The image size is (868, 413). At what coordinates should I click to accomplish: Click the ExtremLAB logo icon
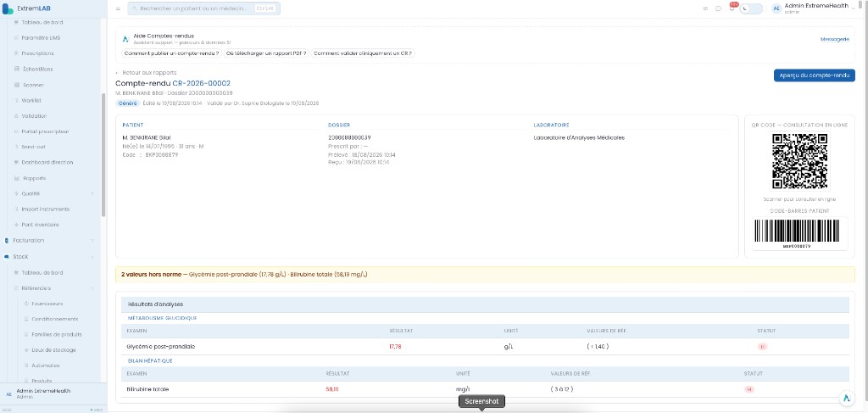[x=8, y=8]
